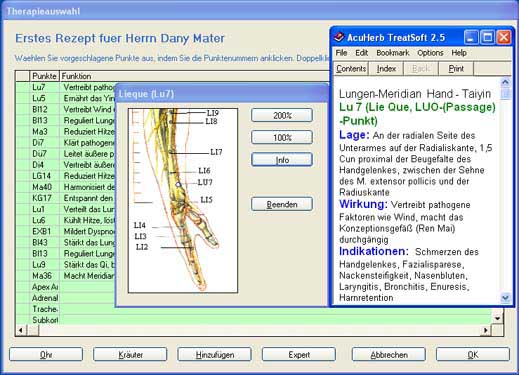Click table scroll-down arrow
519x375 pixels.
tap(497, 319)
